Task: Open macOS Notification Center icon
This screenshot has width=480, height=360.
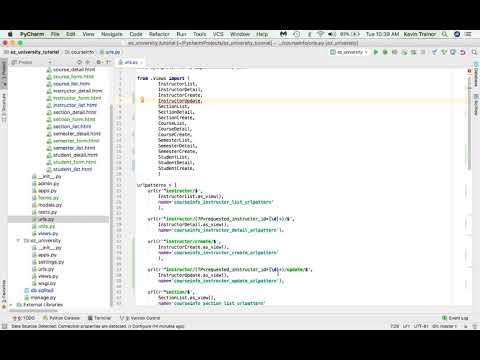Action: pyautogui.click(x=468, y=34)
